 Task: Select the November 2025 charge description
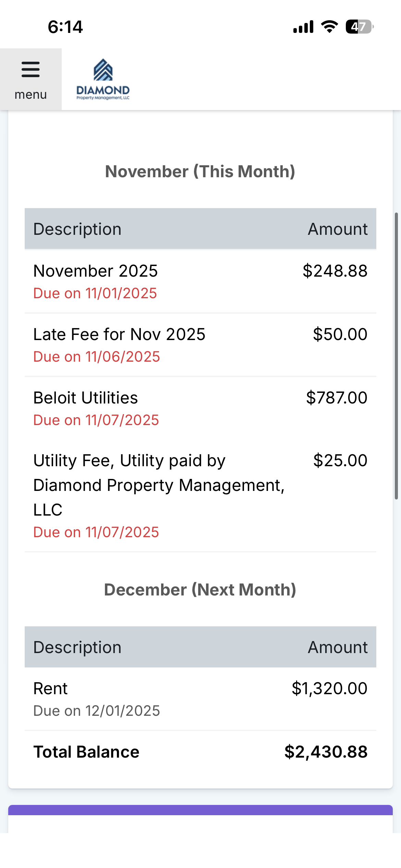[96, 271]
